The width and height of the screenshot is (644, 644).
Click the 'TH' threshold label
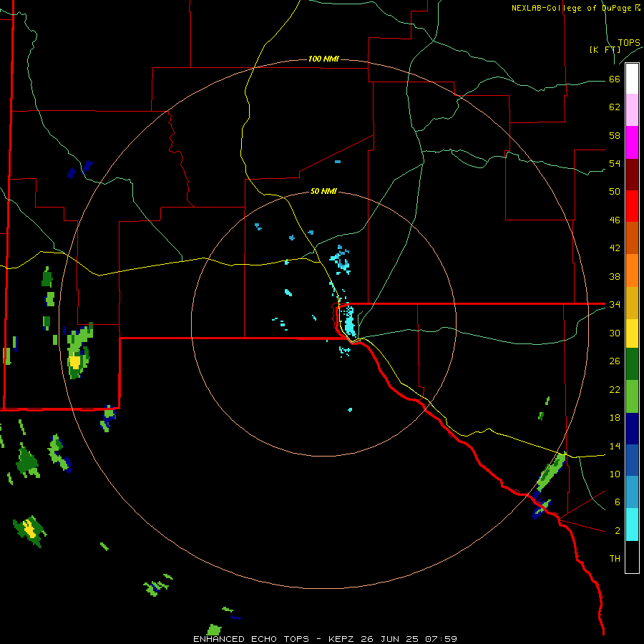[x=615, y=559]
